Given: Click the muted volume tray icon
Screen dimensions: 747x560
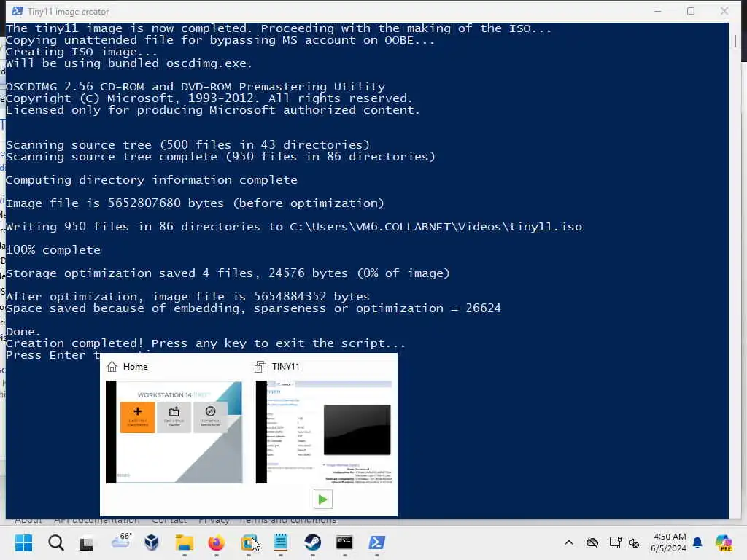Looking at the screenshot, I should pyautogui.click(x=634, y=542).
